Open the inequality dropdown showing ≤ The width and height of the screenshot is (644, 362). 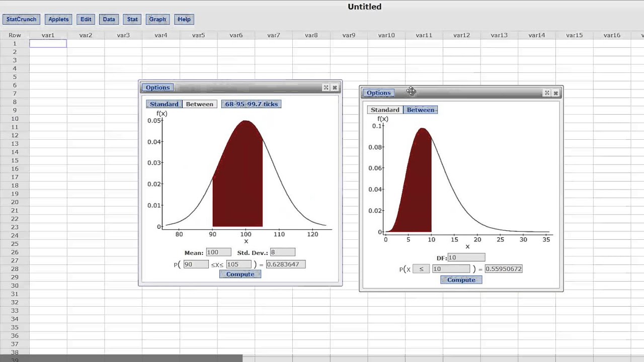[421, 269]
